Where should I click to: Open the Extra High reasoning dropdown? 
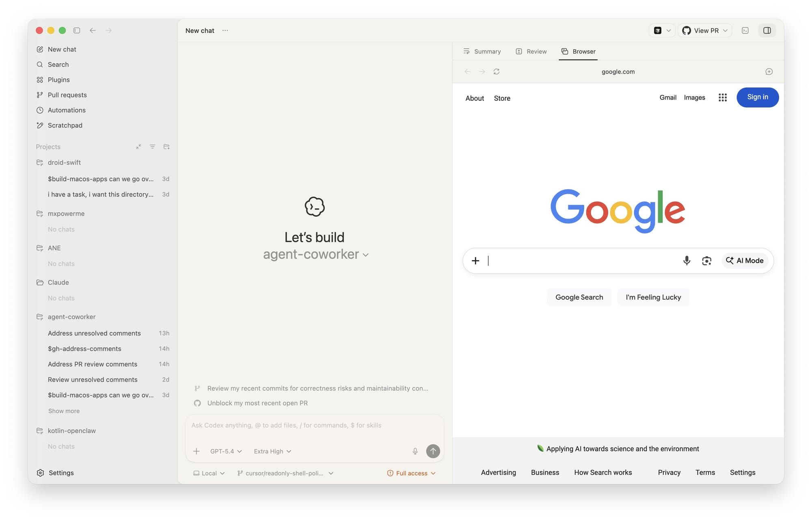coord(272,451)
